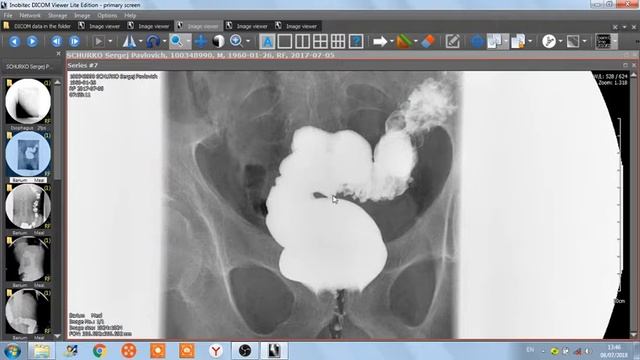Select the white arrow annotation tool
640x360 pixels.
380,41
